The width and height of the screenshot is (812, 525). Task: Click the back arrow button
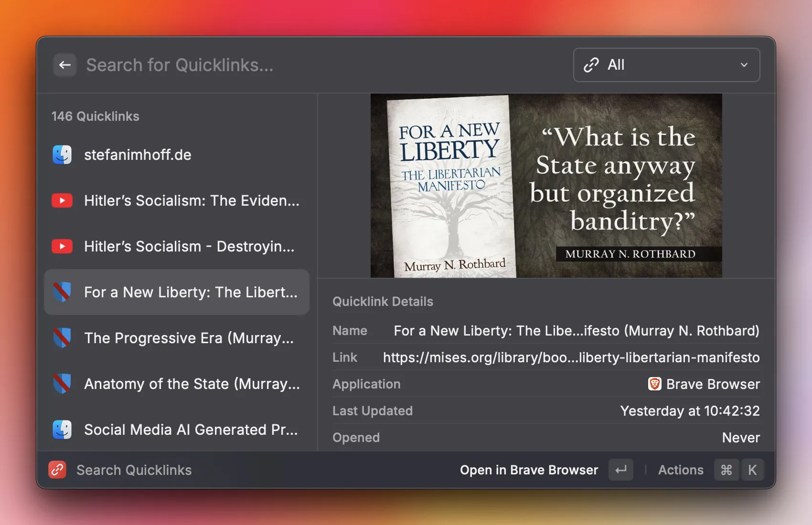65,65
